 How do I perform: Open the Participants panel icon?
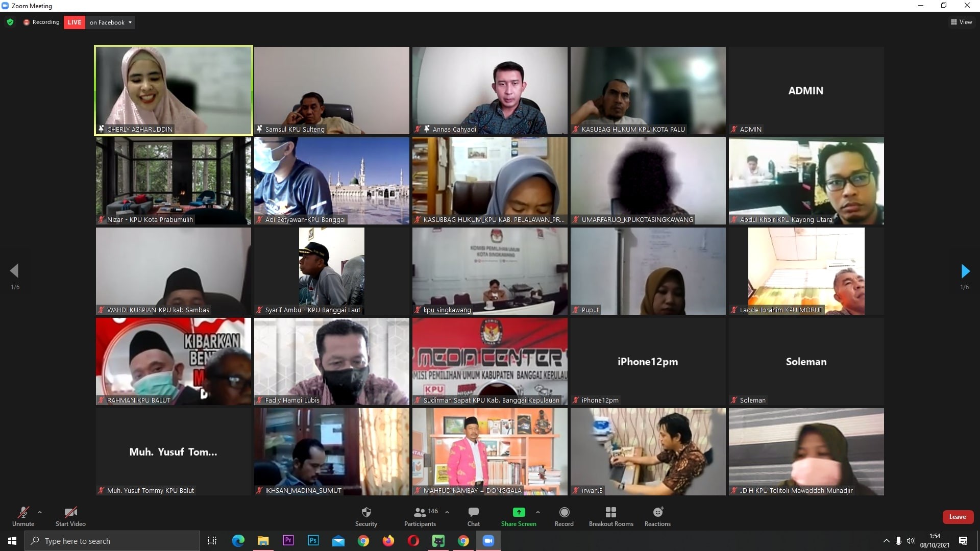(420, 512)
